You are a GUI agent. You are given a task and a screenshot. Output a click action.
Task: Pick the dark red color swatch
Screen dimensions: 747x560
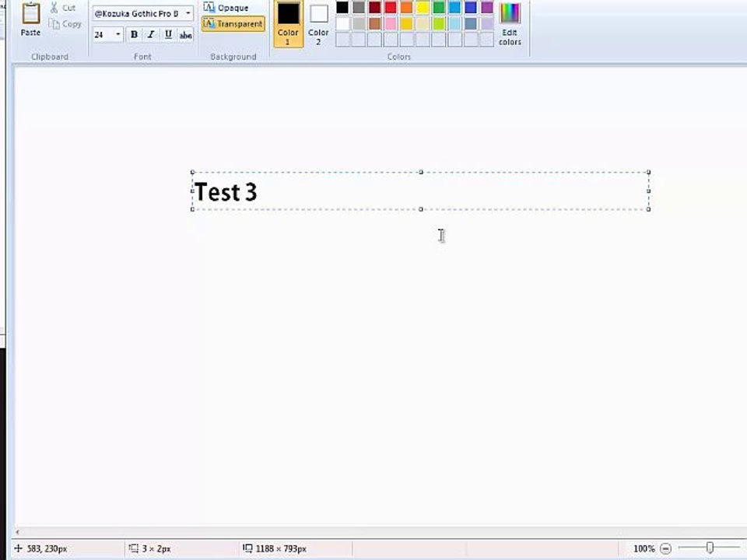[x=374, y=7]
